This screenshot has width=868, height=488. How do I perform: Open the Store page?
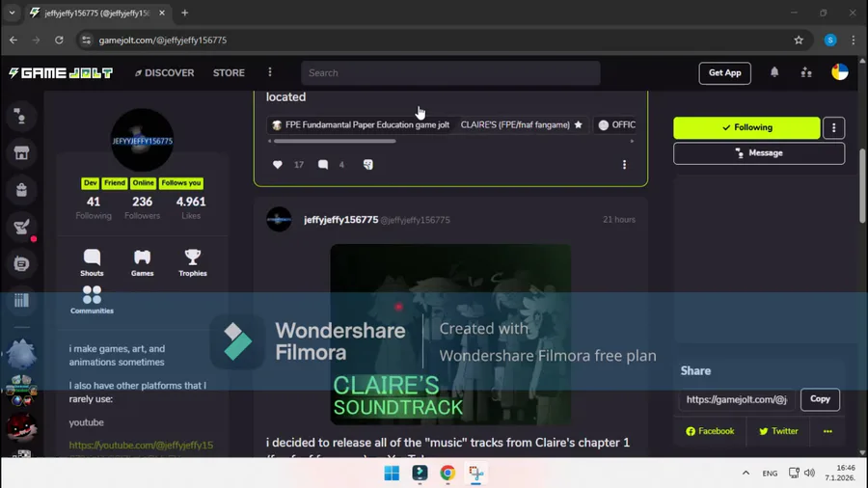(229, 72)
